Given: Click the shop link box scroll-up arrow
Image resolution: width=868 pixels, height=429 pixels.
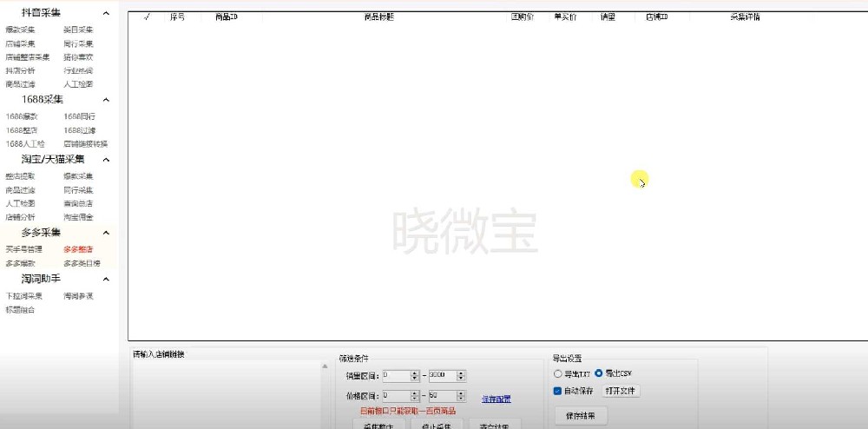Looking at the screenshot, I should tap(325, 366).
